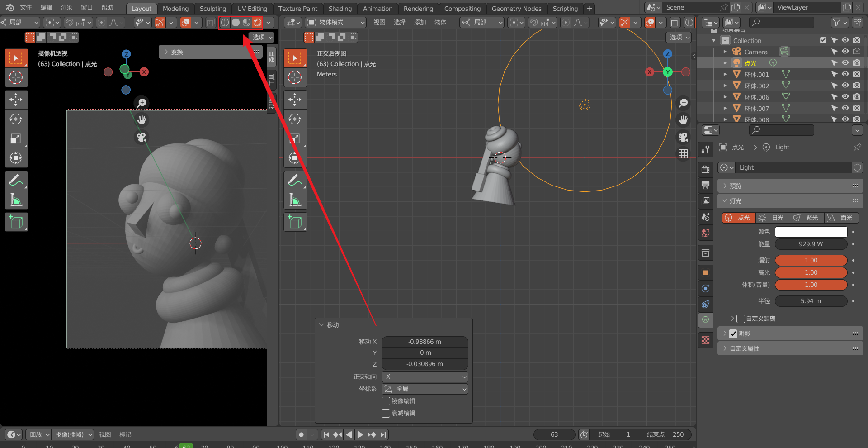Image resolution: width=868 pixels, height=448 pixels.
Task: Expand the 预览 panel
Action: click(790, 186)
